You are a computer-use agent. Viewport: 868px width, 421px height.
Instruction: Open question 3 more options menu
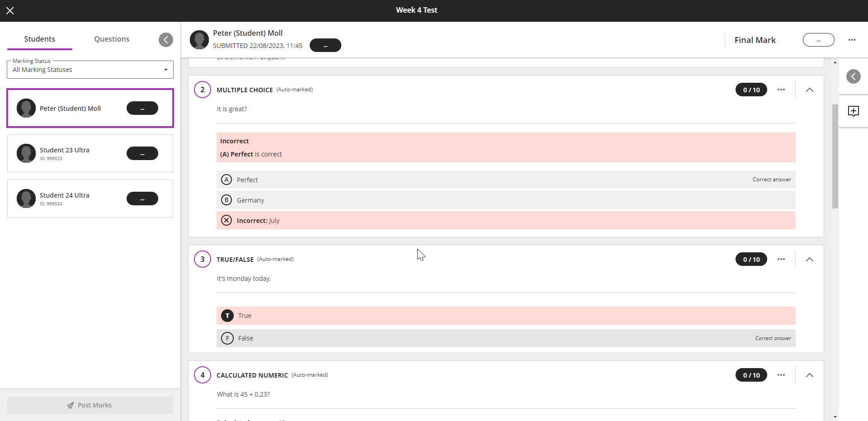pos(781,259)
